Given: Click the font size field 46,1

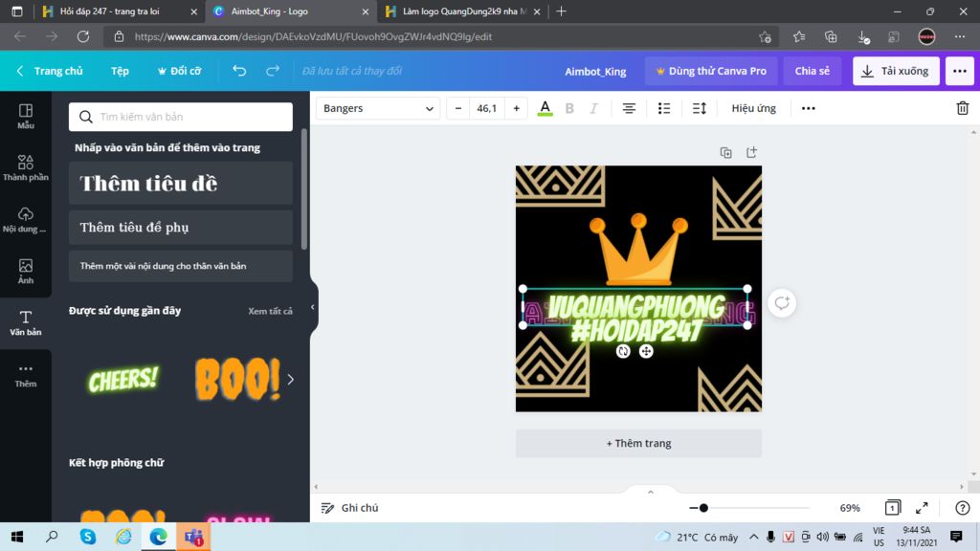Looking at the screenshot, I should pos(487,108).
